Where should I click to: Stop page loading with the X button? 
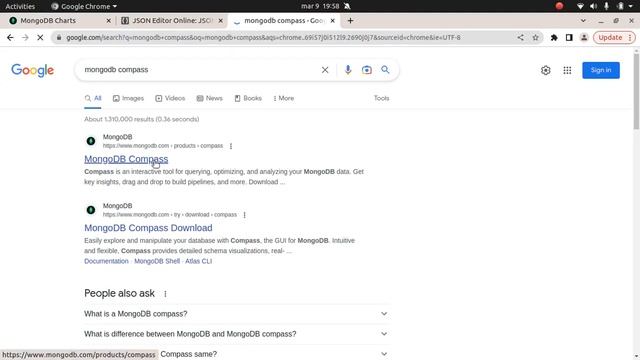tap(40, 38)
